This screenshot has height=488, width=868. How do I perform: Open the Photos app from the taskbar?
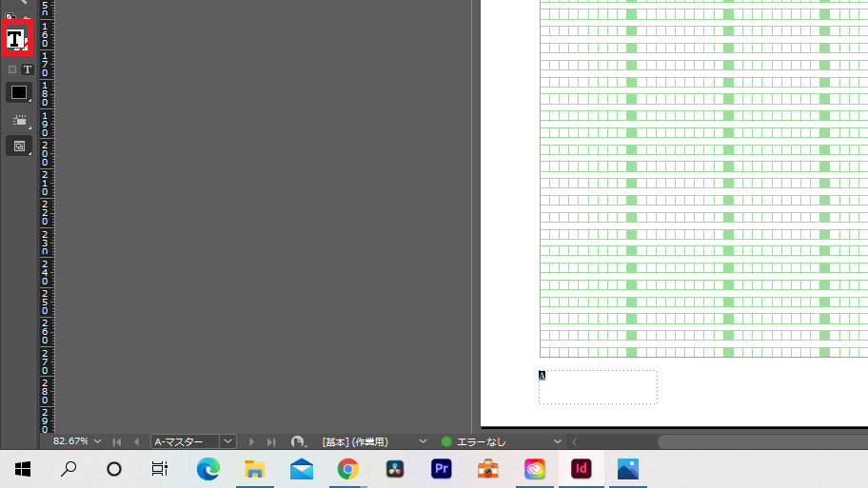point(628,469)
